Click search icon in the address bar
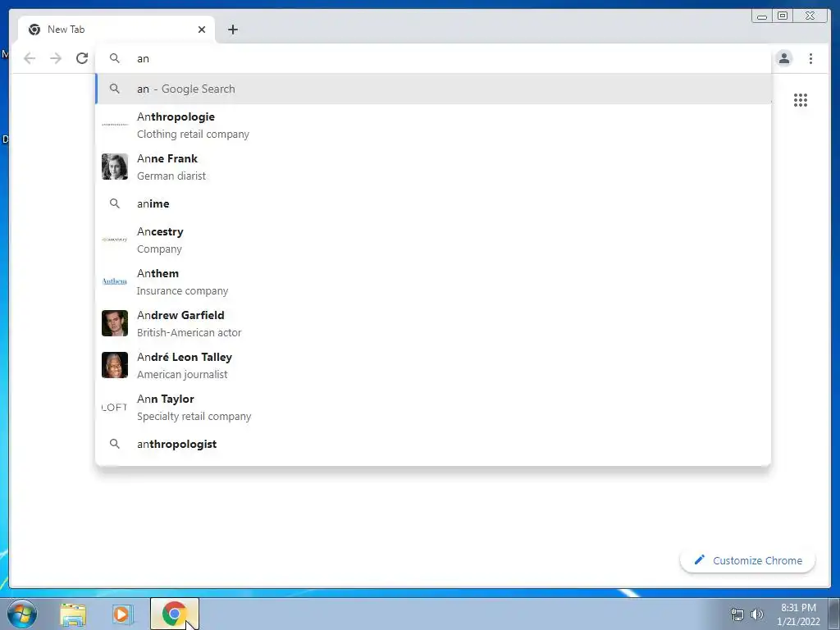Screen dimensions: 840x630 click(x=115, y=58)
